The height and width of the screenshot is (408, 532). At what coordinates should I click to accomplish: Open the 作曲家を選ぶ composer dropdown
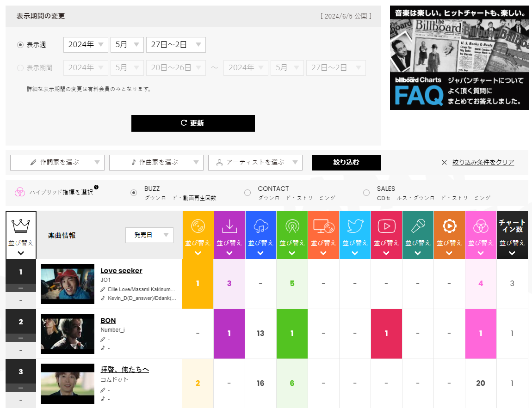click(x=156, y=163)
